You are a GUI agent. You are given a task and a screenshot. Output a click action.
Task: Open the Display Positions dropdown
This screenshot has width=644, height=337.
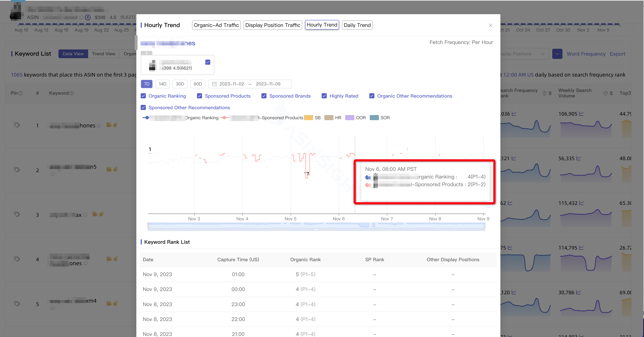tap(524, 54)
